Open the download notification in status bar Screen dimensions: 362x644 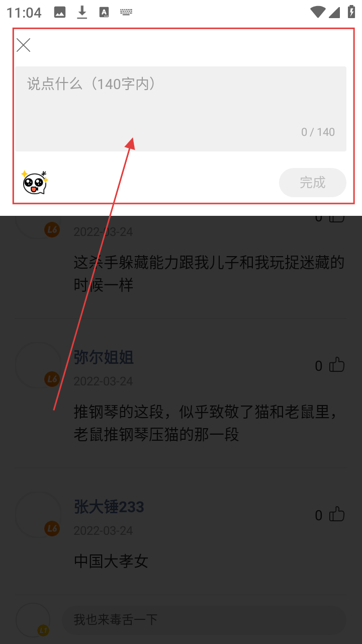tap(82, 13)
